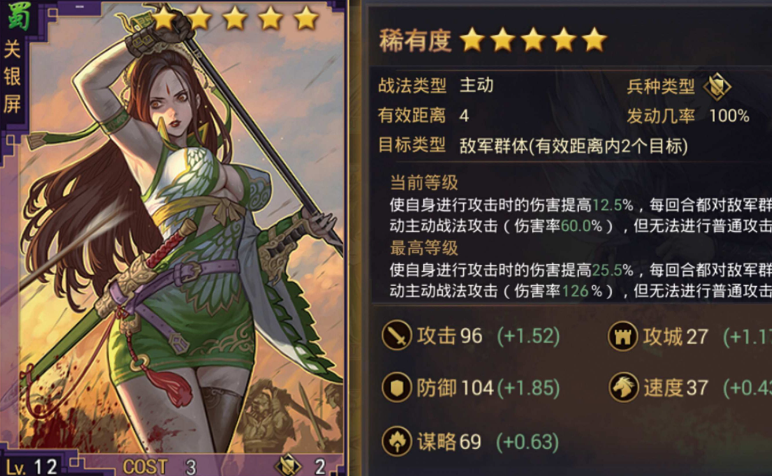Click the fifth 稀有度 rarity star

[594, 40]
